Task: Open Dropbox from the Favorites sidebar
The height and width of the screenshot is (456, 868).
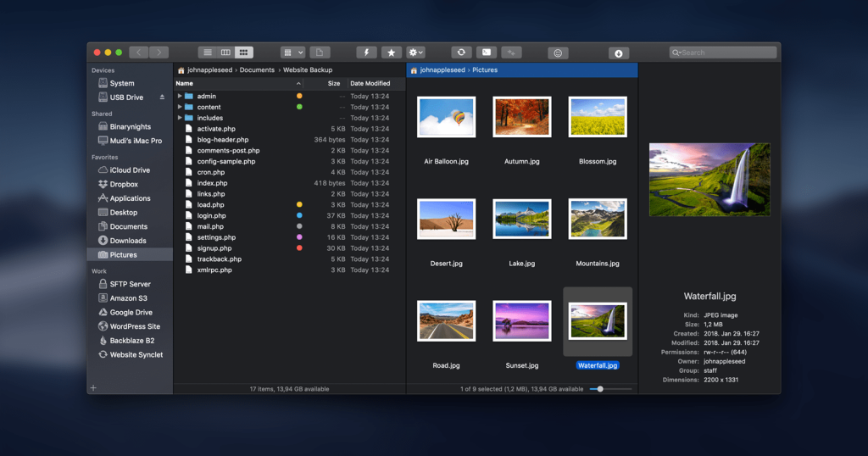Action: tap(124, 184)
